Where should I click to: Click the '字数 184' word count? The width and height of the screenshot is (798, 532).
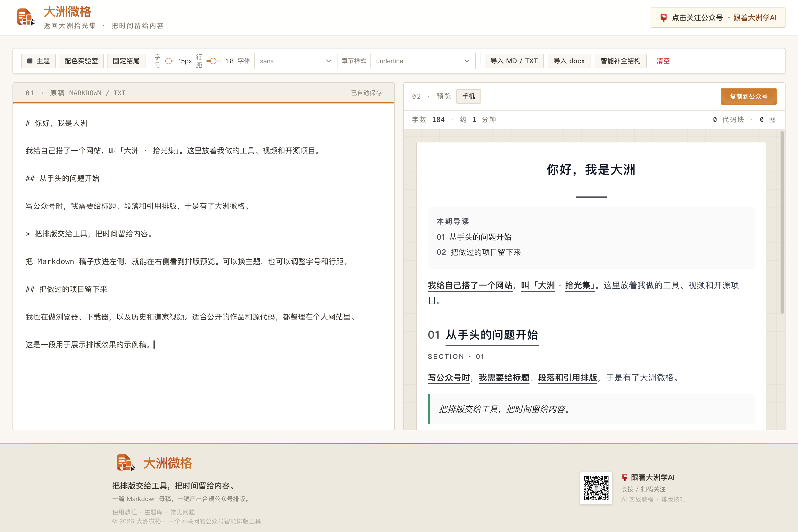pyautogui.click(x=428, y=119)
